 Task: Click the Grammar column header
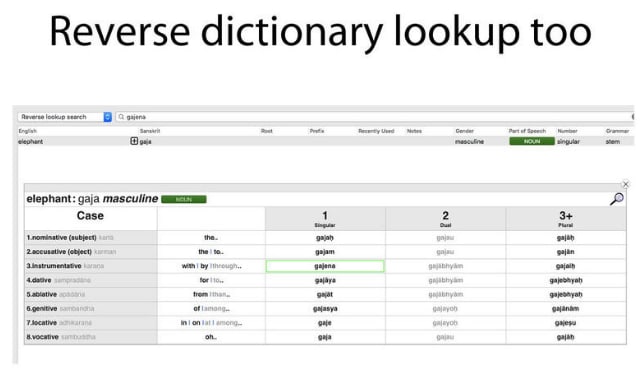click(617, 131)
